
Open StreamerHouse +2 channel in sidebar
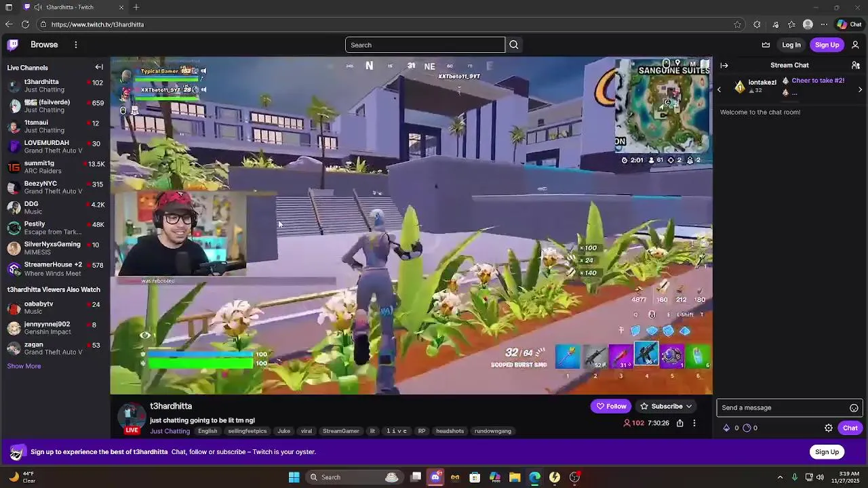[55, 268]
